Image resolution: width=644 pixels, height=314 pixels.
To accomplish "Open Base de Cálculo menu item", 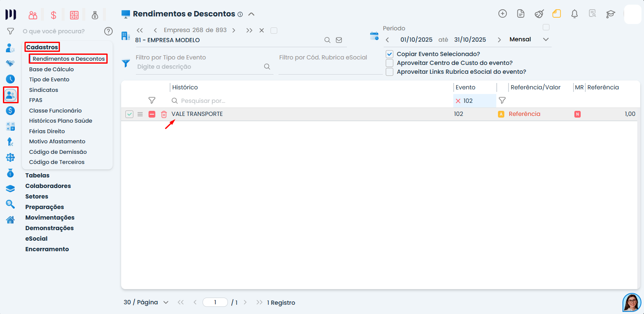I will [51, 69].
